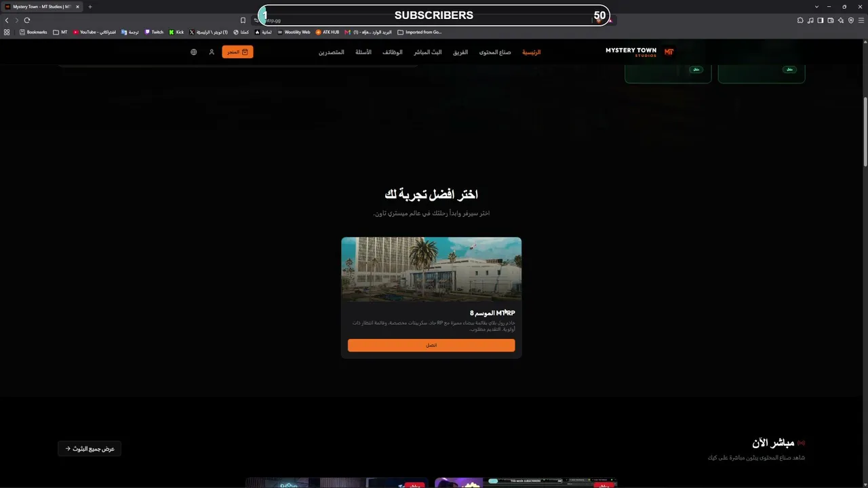Open the VPN shield icon in toolbar
This screenshot has height=488, width=868.
[x=851, y=20]
